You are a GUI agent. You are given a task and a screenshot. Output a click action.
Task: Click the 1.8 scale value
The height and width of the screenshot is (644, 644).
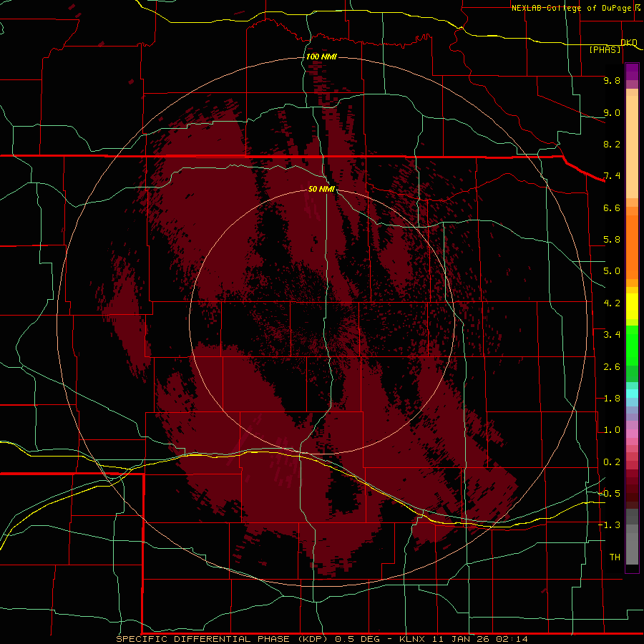coord(612,399)
